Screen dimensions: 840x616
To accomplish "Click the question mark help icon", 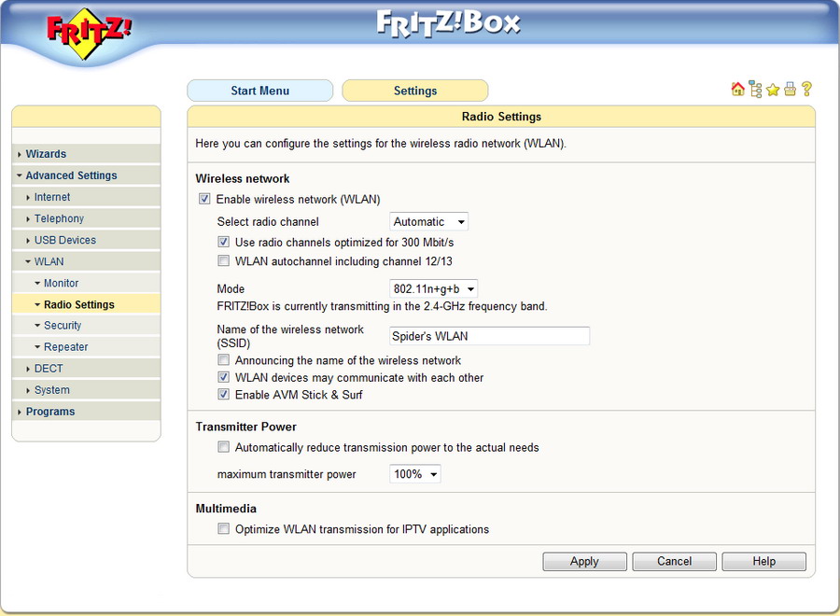I will [806, 90].
